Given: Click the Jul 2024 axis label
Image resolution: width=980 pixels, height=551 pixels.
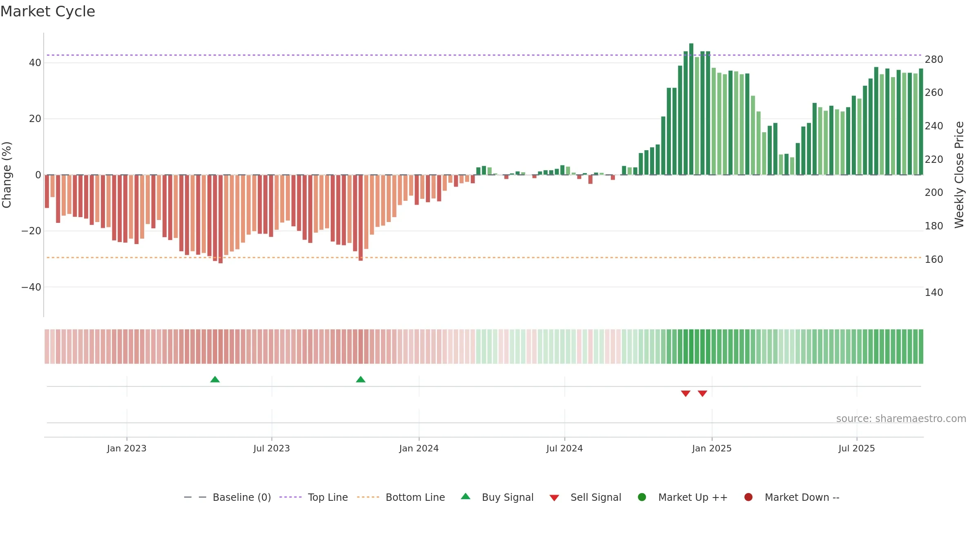Looking at the screenshot, I should 565,449.
